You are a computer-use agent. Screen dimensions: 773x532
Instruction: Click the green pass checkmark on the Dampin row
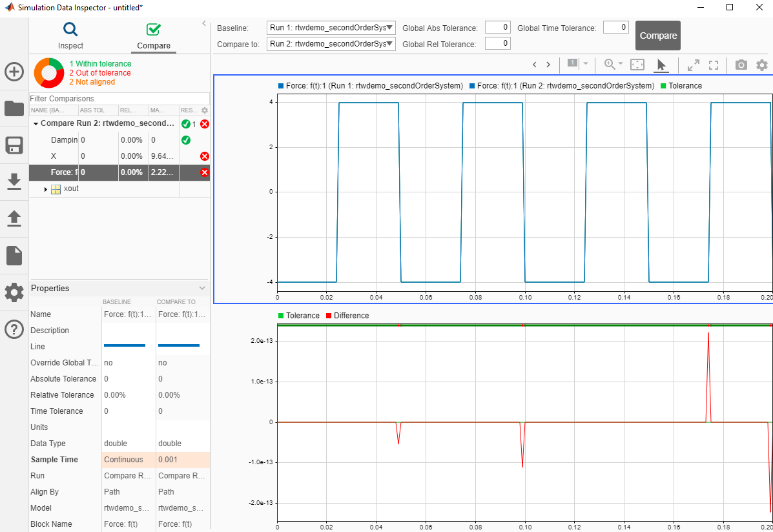point(186,140)
